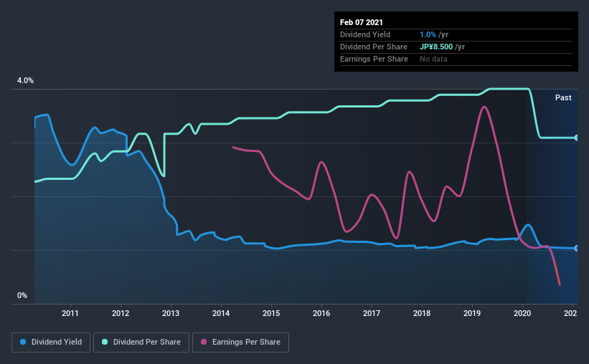Click the pink earnings line peak in 2019
The image size is (589, 364).
(x=484, y=107)
